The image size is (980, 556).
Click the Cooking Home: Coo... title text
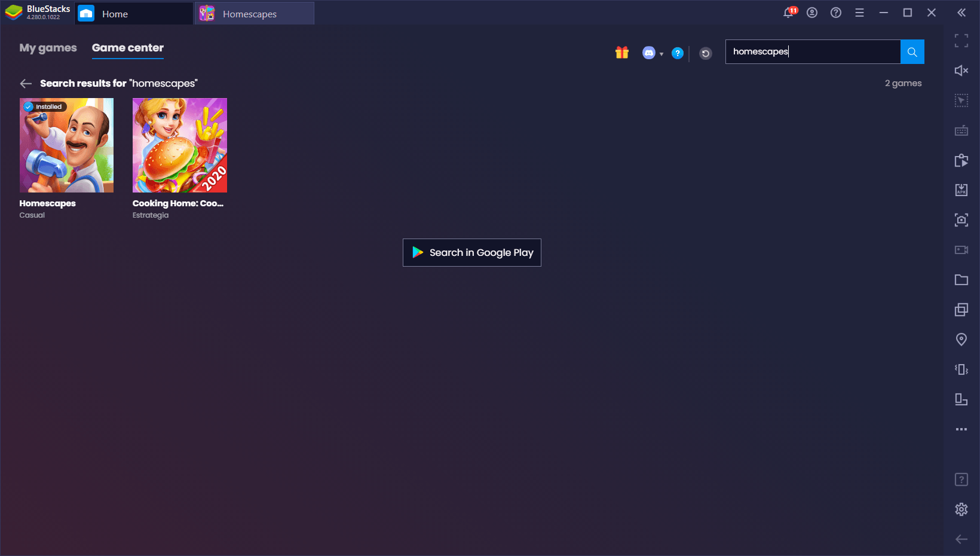point(178,203)
